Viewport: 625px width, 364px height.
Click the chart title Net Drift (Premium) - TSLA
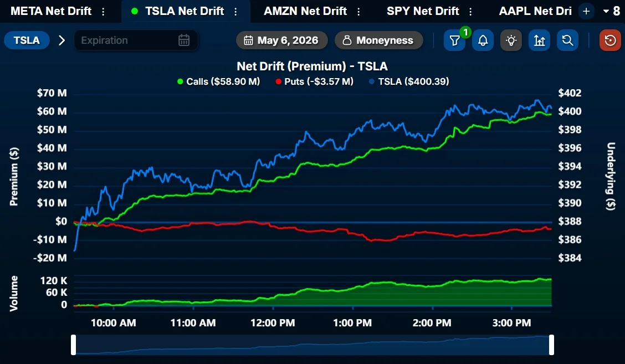(312, 66)
